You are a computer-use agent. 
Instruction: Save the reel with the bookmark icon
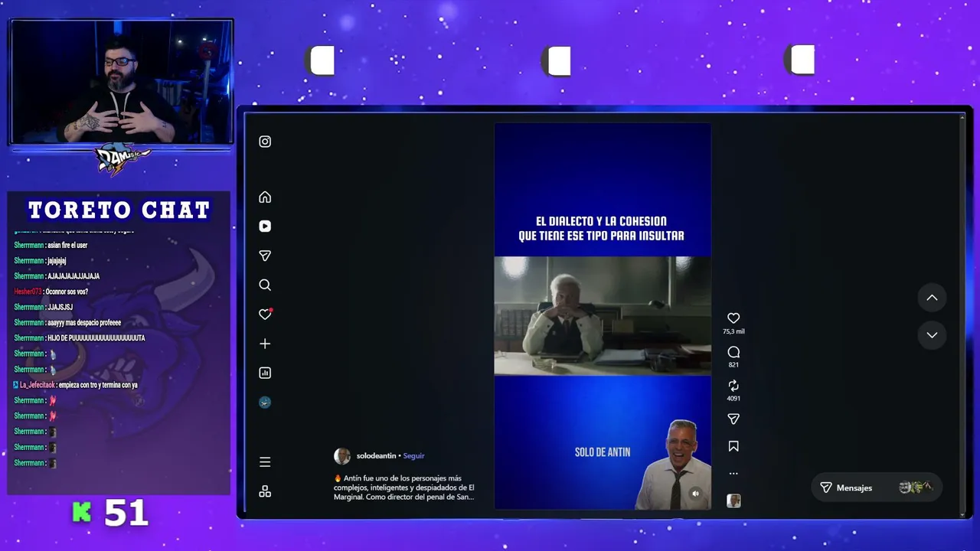pyautogui.click(x=733, y=446)
